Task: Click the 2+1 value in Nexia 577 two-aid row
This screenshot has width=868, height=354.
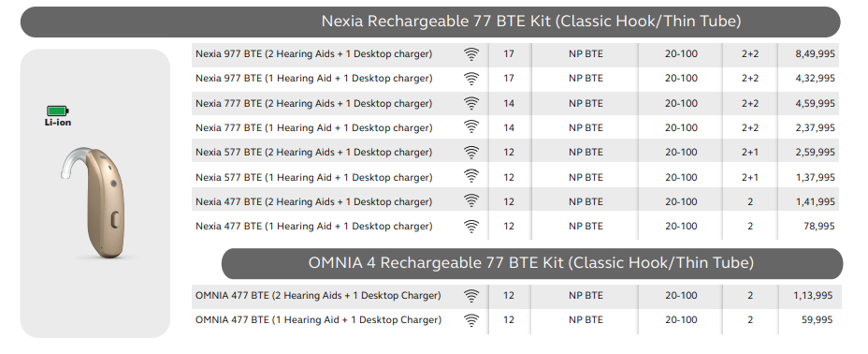Action: (x=750, y=153)
